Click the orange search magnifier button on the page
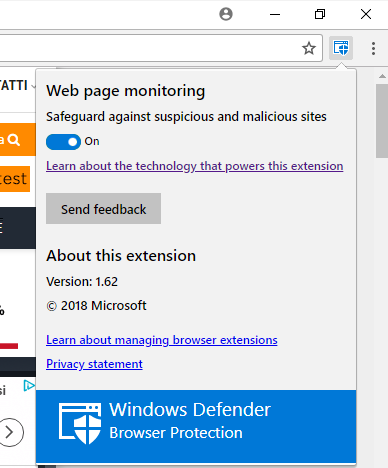The image size is (388, 468). point(14,140)
